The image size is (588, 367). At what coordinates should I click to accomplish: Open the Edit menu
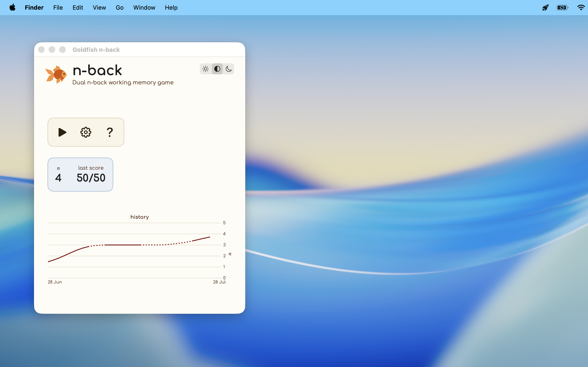coord(78,8)
